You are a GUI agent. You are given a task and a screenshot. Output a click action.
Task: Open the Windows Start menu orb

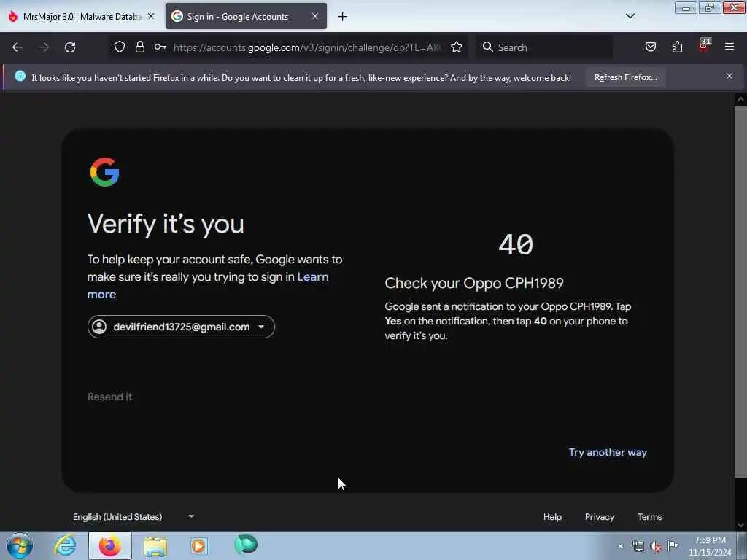coord(20,545)
